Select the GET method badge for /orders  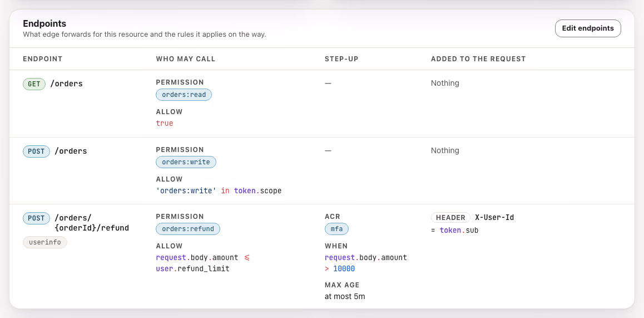point(34,84)
